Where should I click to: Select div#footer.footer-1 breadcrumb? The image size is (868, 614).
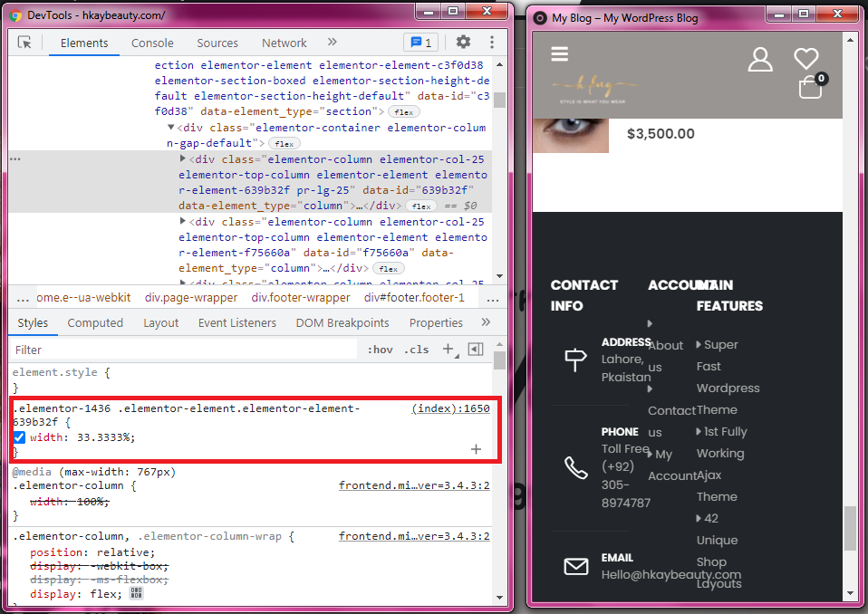tap(414, 298)
